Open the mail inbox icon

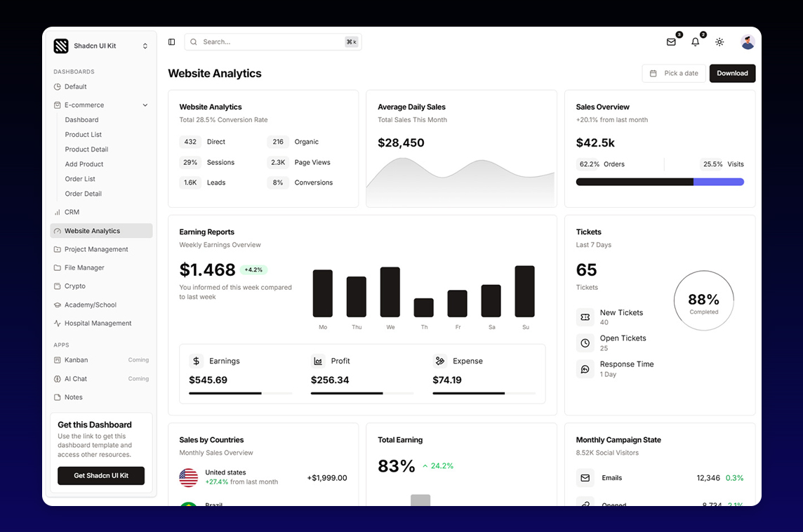(x=671, y=42)
